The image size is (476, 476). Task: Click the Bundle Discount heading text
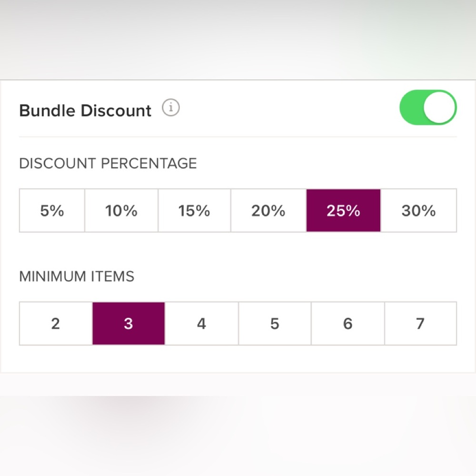(85, 110)
